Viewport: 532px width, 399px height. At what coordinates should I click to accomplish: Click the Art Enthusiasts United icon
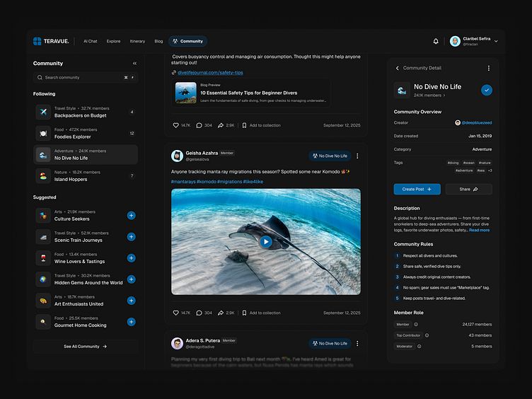point(43,301)
